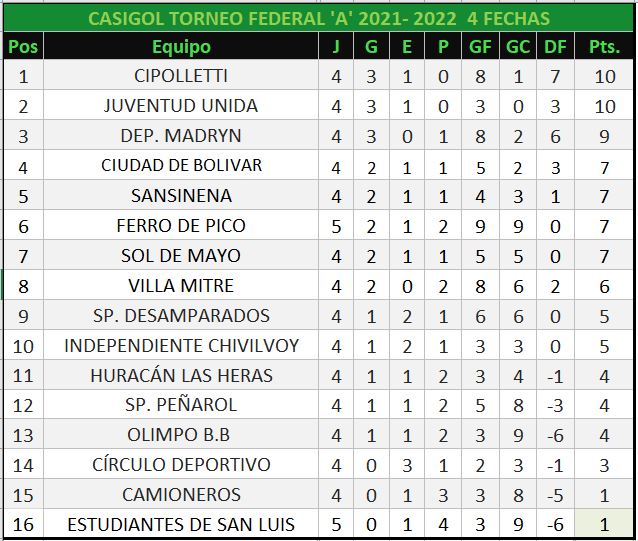Select the DEP. MADRYN cell
638x541 pixels.
click(181, 136)
